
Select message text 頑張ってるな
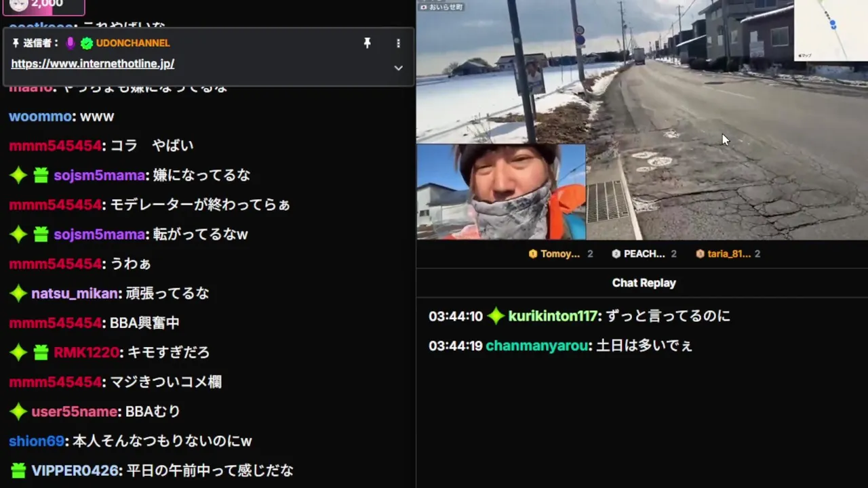[168, 293]
